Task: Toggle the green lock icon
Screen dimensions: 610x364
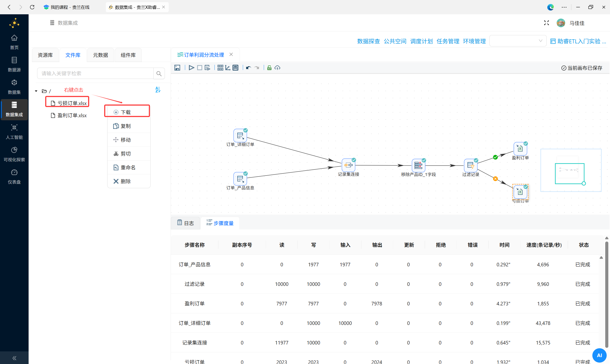Action: [x=269, y=68]
